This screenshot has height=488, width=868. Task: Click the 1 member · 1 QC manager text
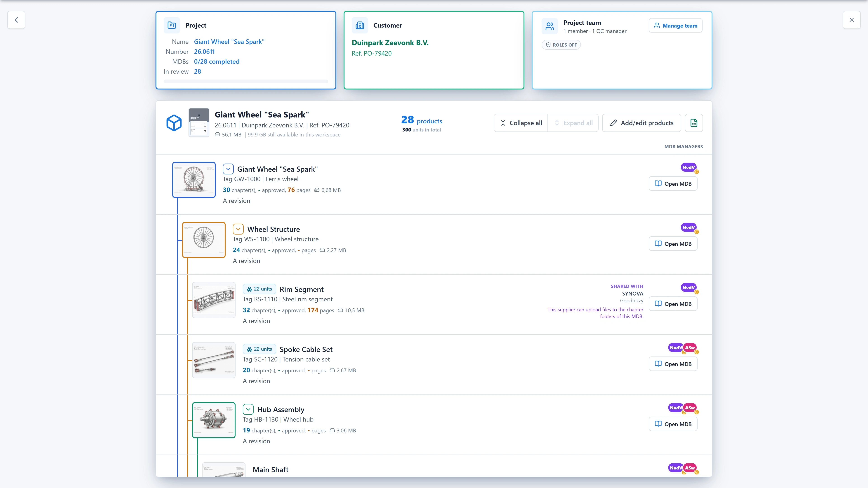(x=595, y=31)
